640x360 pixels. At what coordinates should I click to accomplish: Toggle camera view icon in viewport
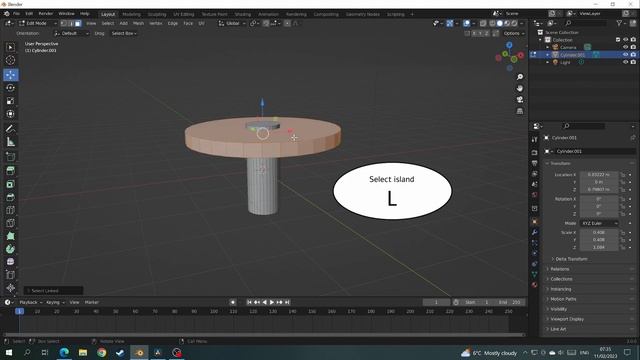click(x=520, y=100)
